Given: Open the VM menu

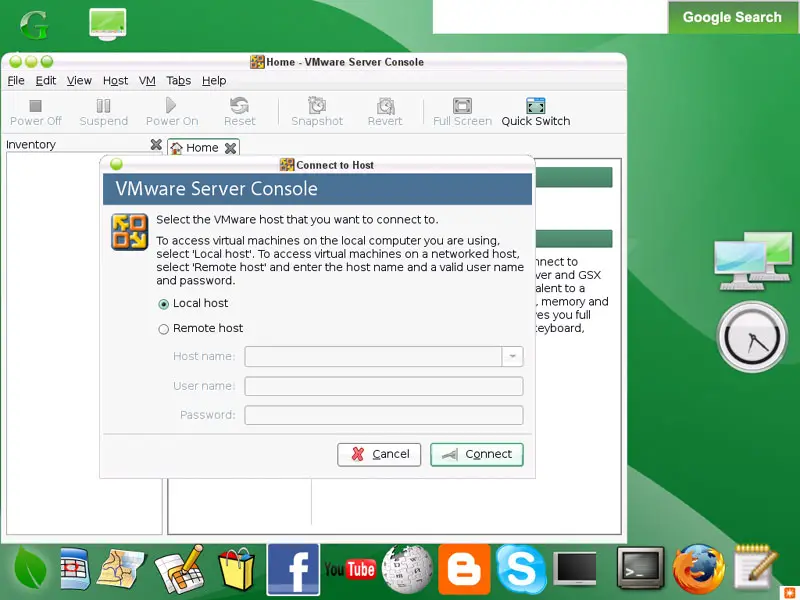Looking at the screenshot, I should click(x=147, y=81).
